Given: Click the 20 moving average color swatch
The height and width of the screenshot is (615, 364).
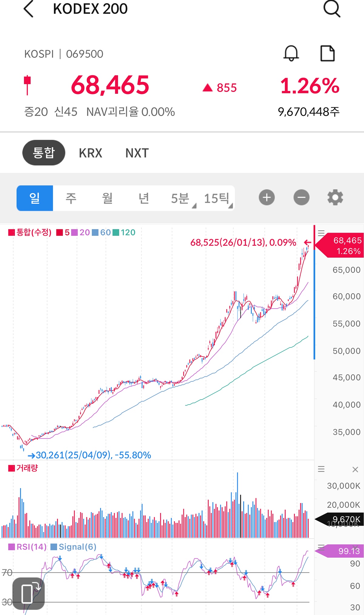Looking at the screenshot, I should (x=74, y=233).
